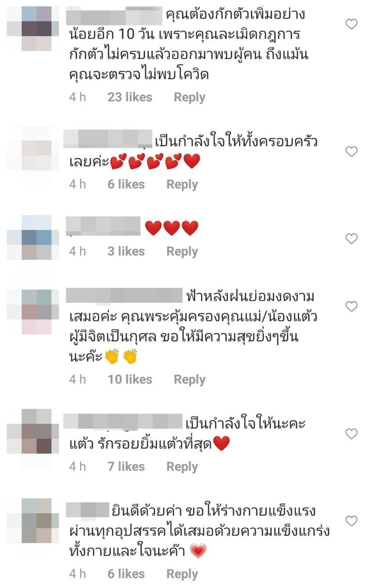
Task: Tap heart beside the clapping hands comment
Action: [x=351, y=306]
